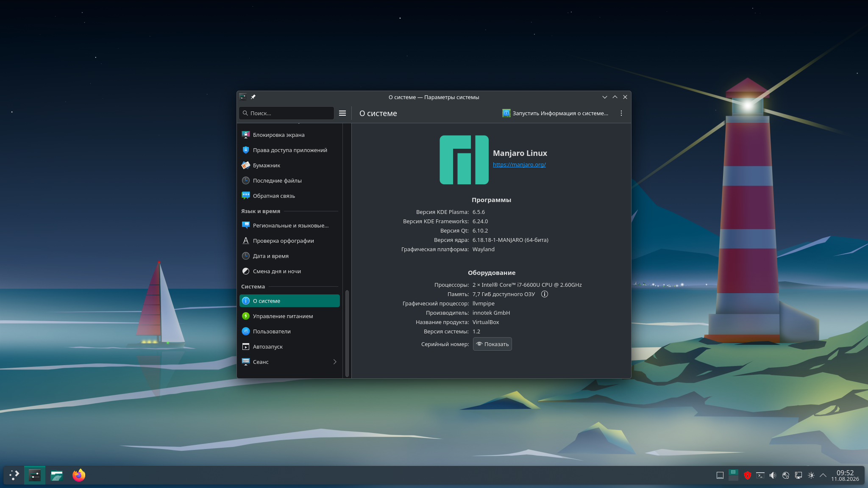Switch to the second virtual desktop in pager

tap(733, 478)
